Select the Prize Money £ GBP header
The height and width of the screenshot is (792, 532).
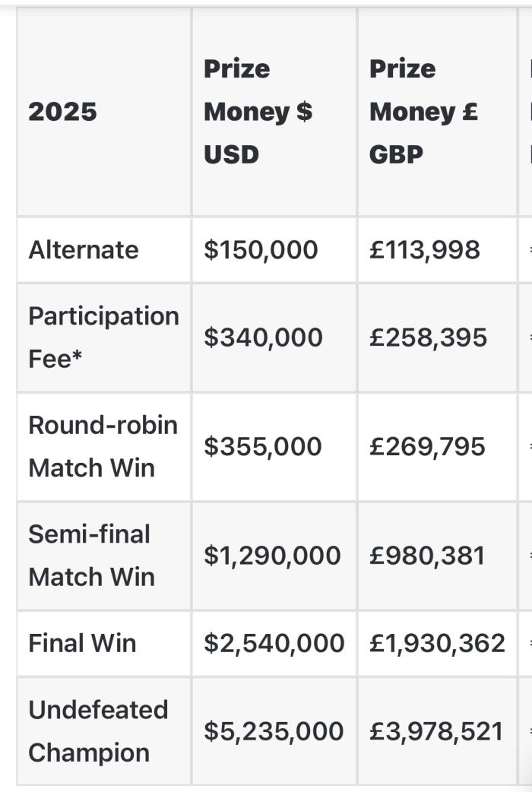pyautogui.click(x=423, y=112)
